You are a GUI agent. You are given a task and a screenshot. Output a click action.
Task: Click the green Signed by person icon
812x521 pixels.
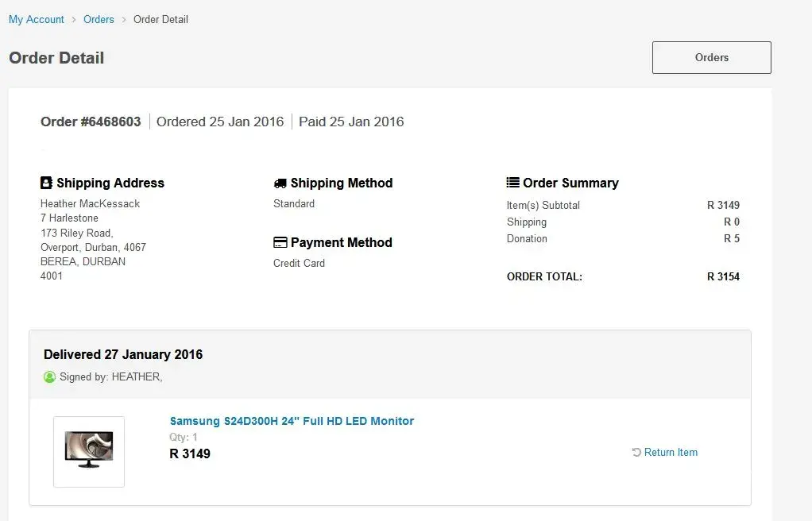pyautogui.click(x=49, y=377)
